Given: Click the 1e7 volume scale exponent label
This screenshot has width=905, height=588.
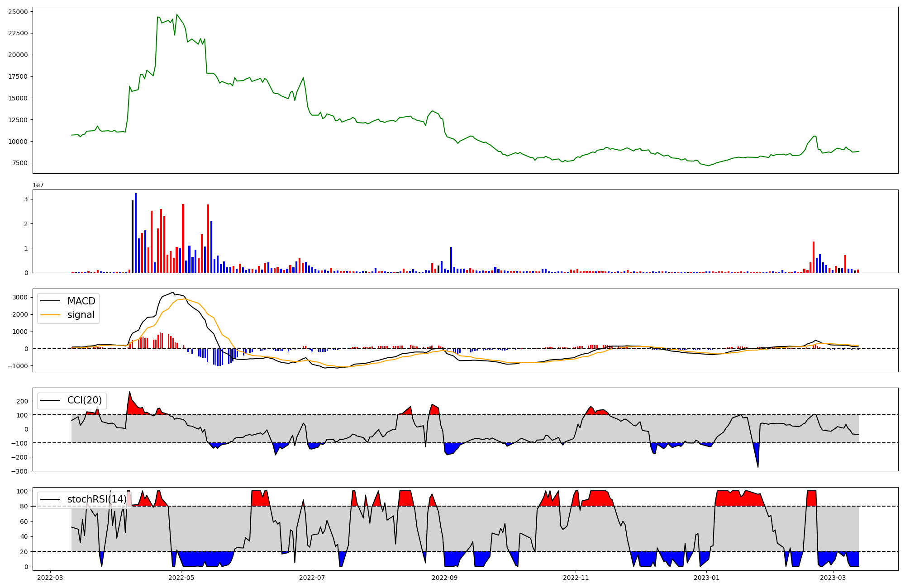Looking at the screenshot, I should click(38, 185).
